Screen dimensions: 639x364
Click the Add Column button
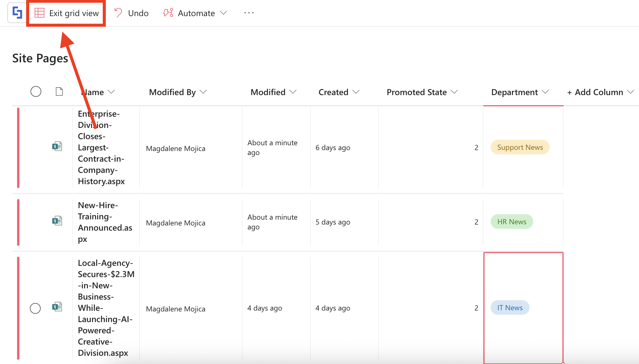595,92
